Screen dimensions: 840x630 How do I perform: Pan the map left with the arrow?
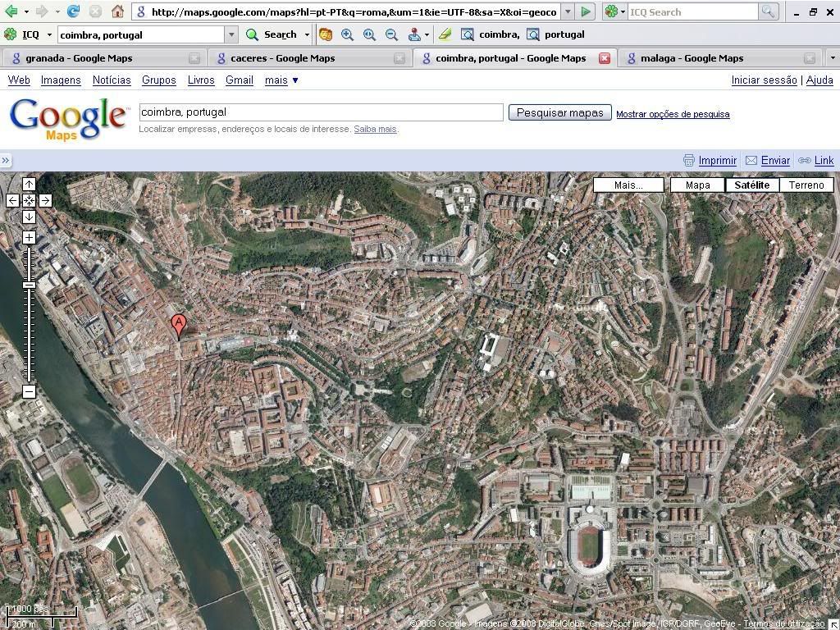click(x=12, y=200)
